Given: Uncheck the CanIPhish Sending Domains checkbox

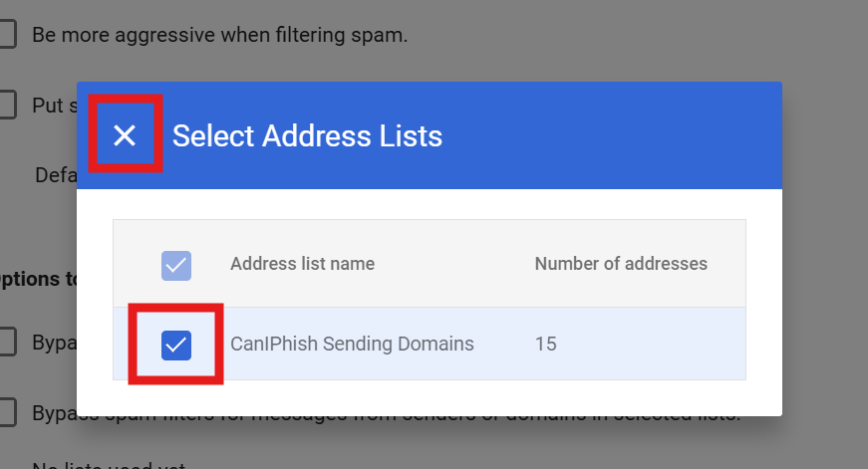Looking at the screenshot, I should pyautogui.click(x=176, y=345).
